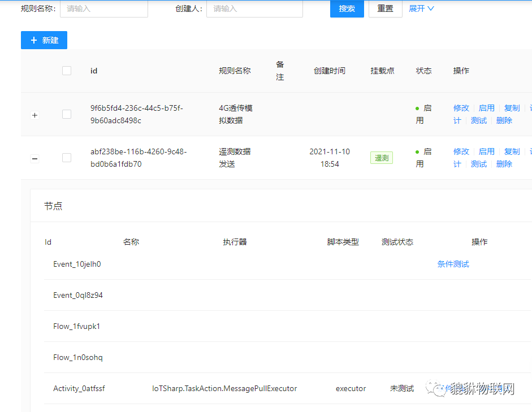Image resolution: width=532 pixels, height=412 pixels.
Task: Click 启用 on the 遥测数据发送 rule
Action: pos(487,151)
